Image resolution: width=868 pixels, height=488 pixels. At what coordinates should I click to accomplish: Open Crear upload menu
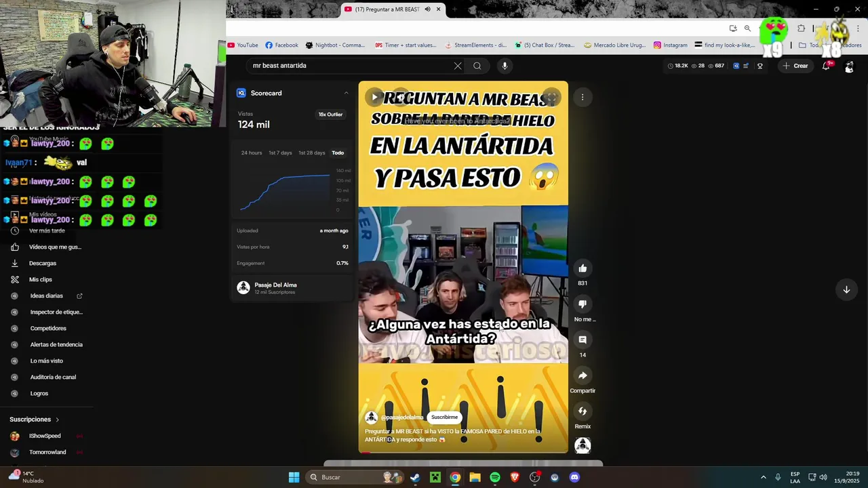(x=795, y=66)
